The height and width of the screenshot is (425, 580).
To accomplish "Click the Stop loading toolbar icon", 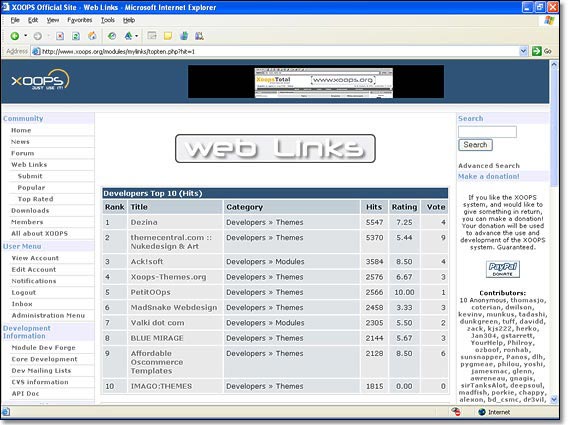I will pos(60,36).
